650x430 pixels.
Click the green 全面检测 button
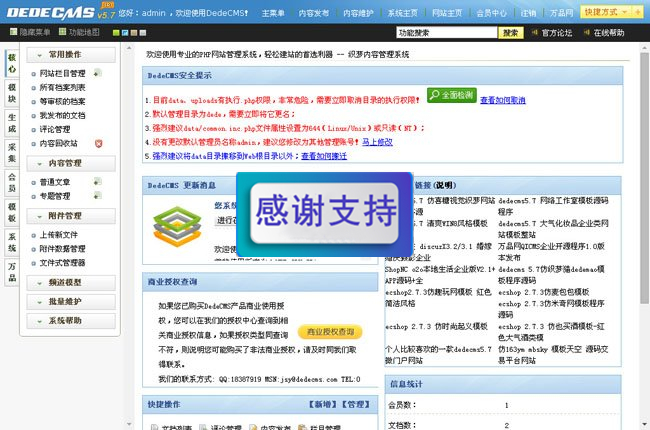(451, 95)
